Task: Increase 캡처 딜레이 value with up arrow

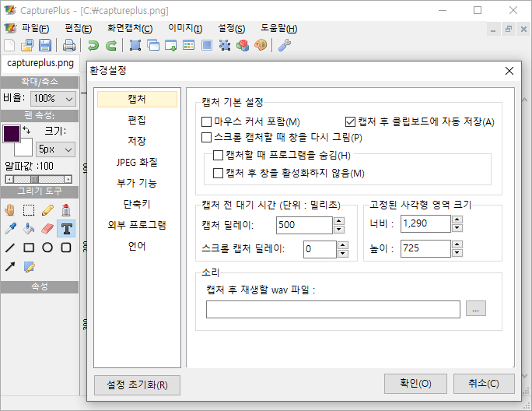Action: coord(338,221)
